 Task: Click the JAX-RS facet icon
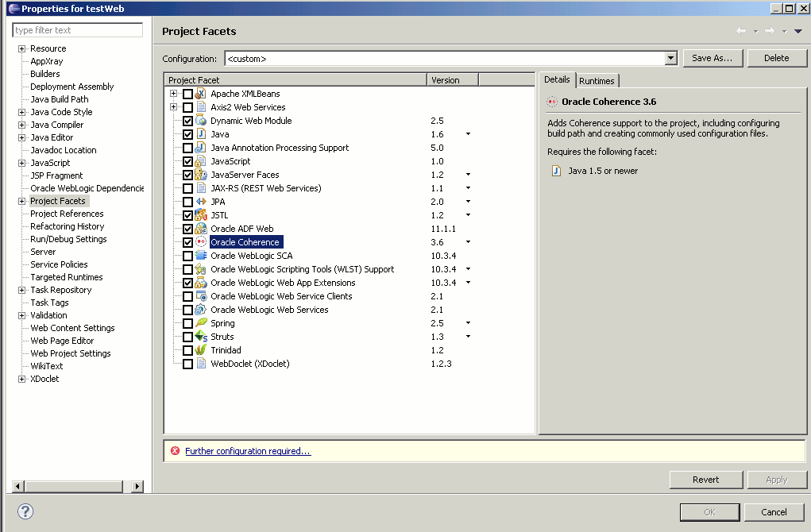click(x=201, y=188)
